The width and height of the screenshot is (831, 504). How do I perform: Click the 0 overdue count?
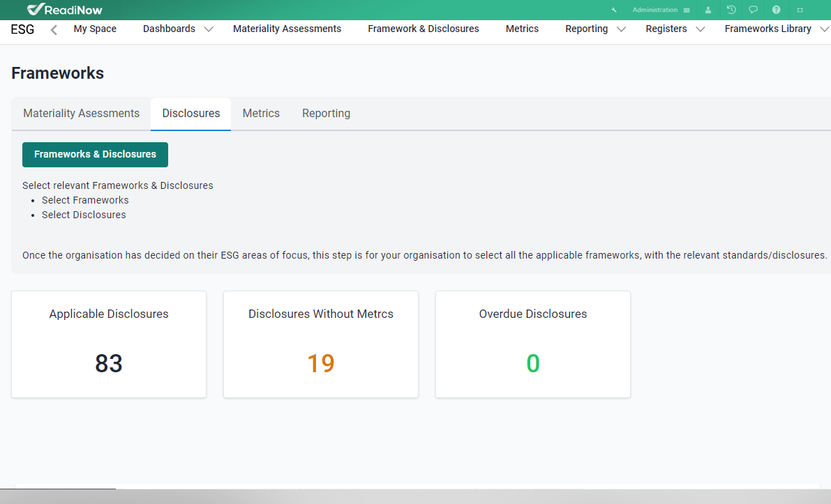[x=532, y=364]
